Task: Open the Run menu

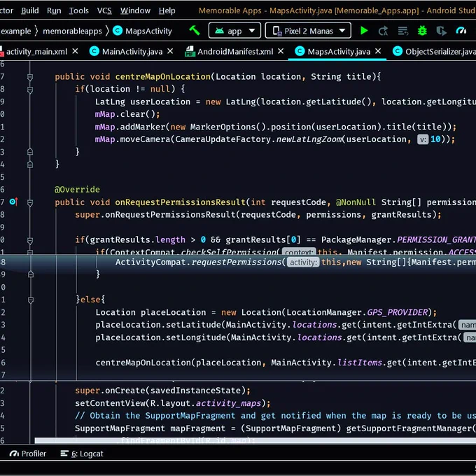Action: 54,10
